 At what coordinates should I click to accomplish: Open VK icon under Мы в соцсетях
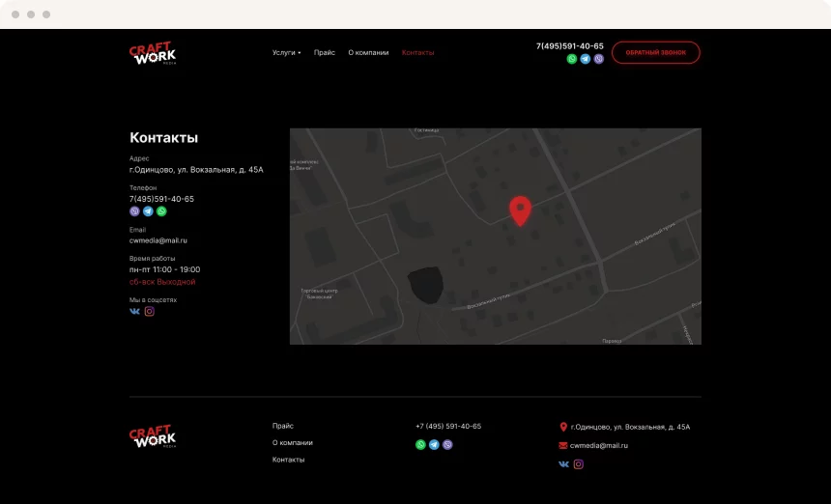pos(134,311)
